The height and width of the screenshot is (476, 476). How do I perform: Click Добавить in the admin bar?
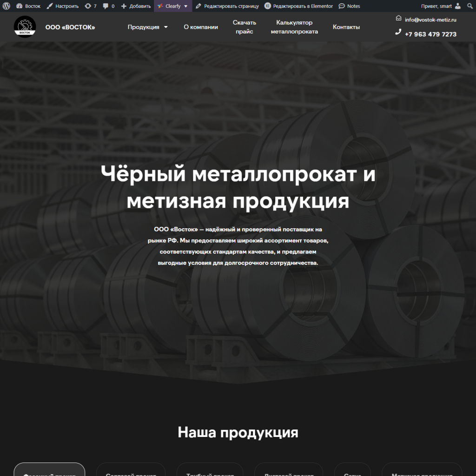point(136,6)
